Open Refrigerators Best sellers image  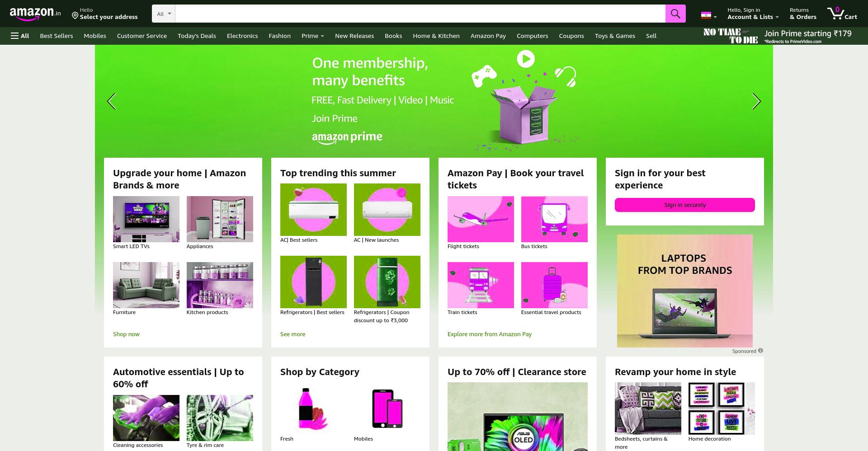coord(313,282)
